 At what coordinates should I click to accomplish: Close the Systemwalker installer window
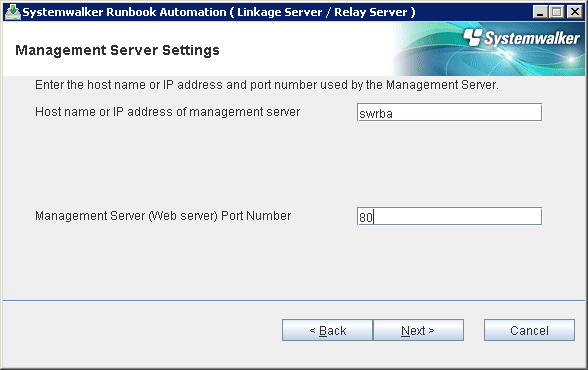[x=574, y=12]
